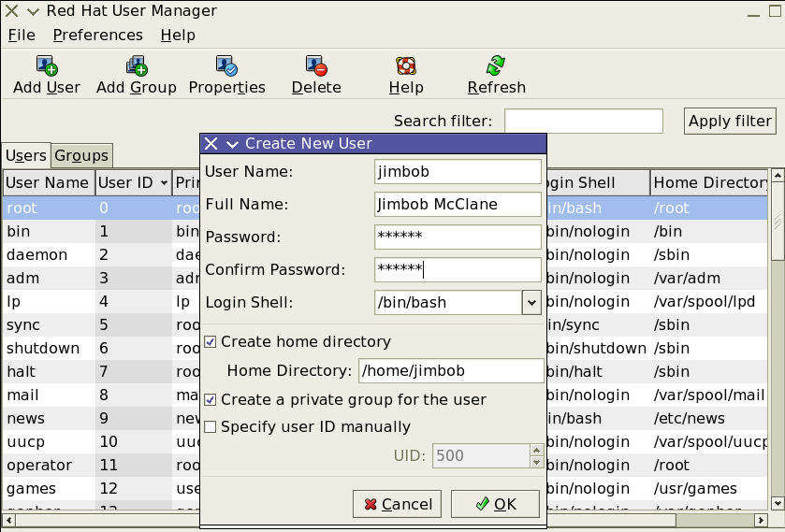Click the Delete user toolbar icon
This screenshot has height=532, width=785.
pyautogui.click(x=316, y=65)
